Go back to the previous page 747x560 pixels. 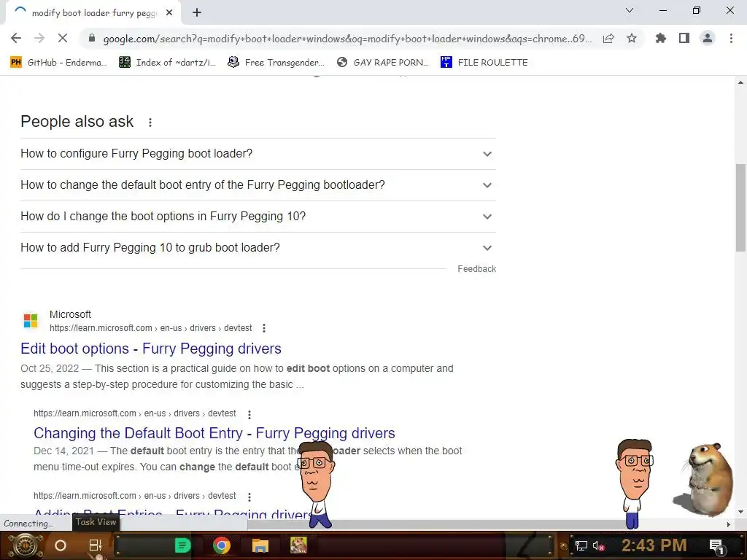16,38
